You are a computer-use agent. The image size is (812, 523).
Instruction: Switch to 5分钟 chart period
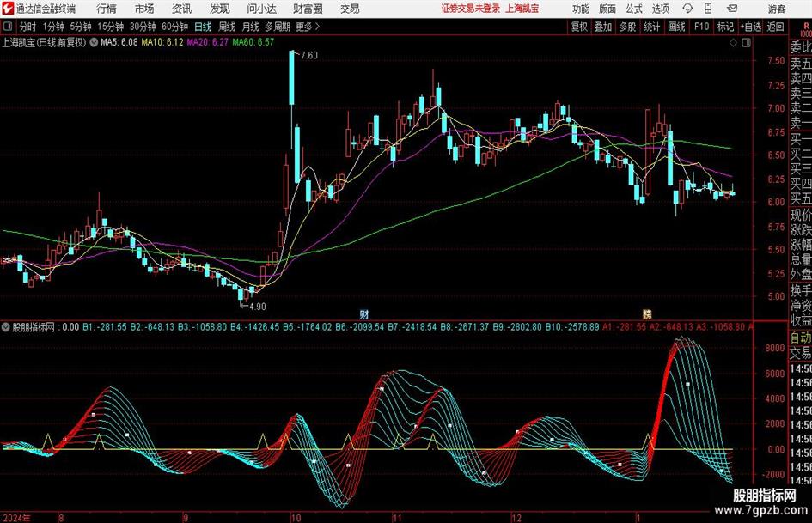coord(81,27)
